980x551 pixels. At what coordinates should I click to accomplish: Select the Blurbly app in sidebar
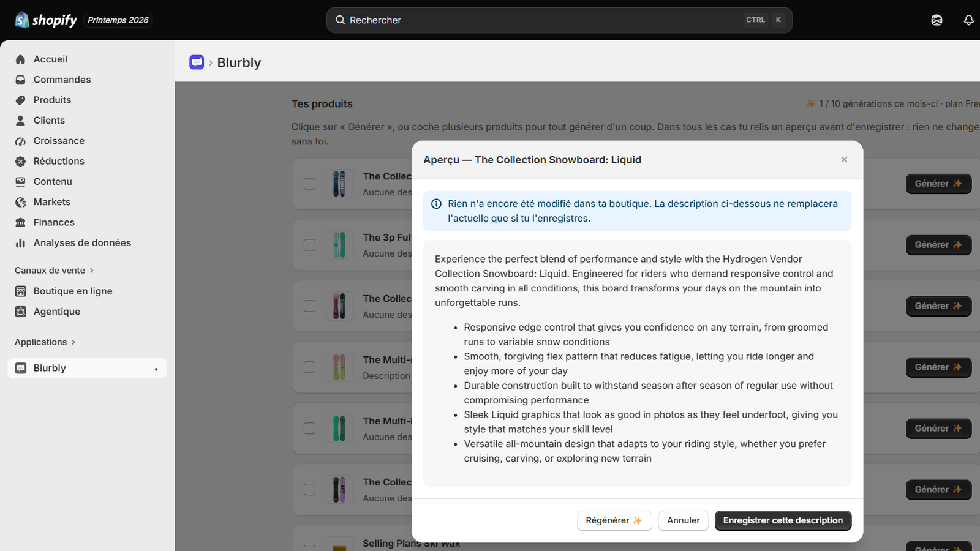87,368
